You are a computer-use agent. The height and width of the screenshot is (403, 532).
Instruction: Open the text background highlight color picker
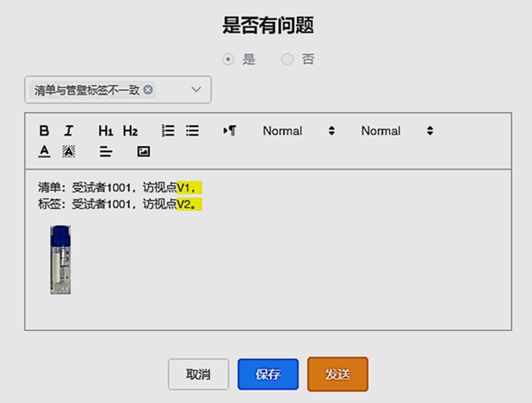[x=69, y=151]
